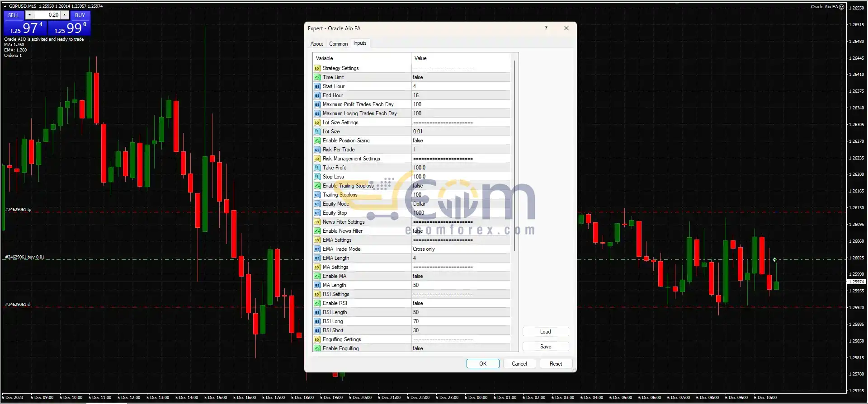Close the Expert Oracle Aio EA dialog
868x404 pixels.
[x=566, y=28]
